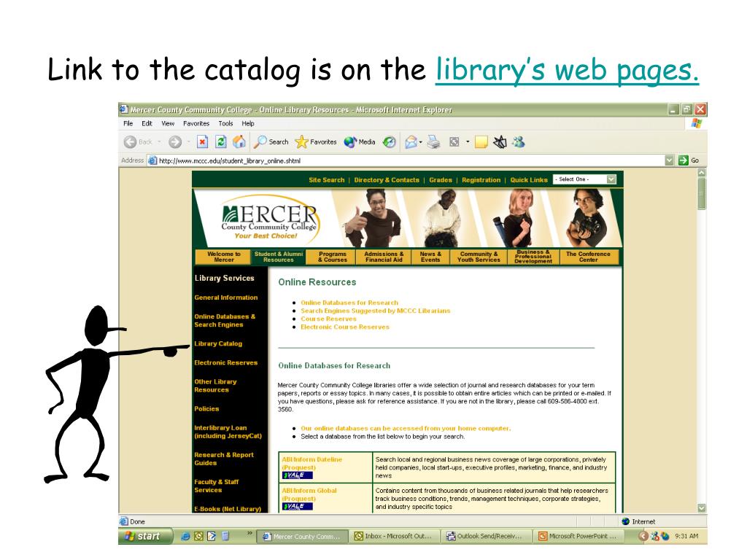Image resolution: width=747 pixels, height=560 pixels.
Task: Open Online Databases & Search Engines link
Action: [225, 321]
